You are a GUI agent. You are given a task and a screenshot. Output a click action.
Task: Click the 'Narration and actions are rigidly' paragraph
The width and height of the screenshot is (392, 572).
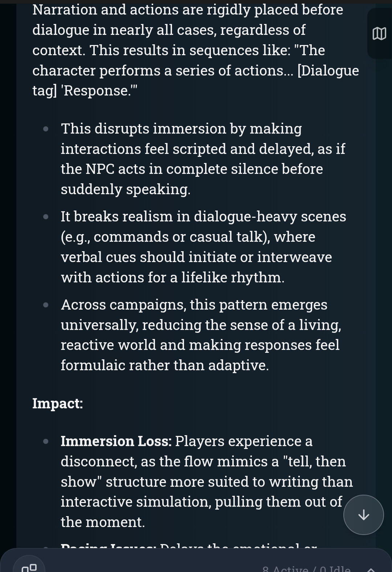tap(196, 50)
